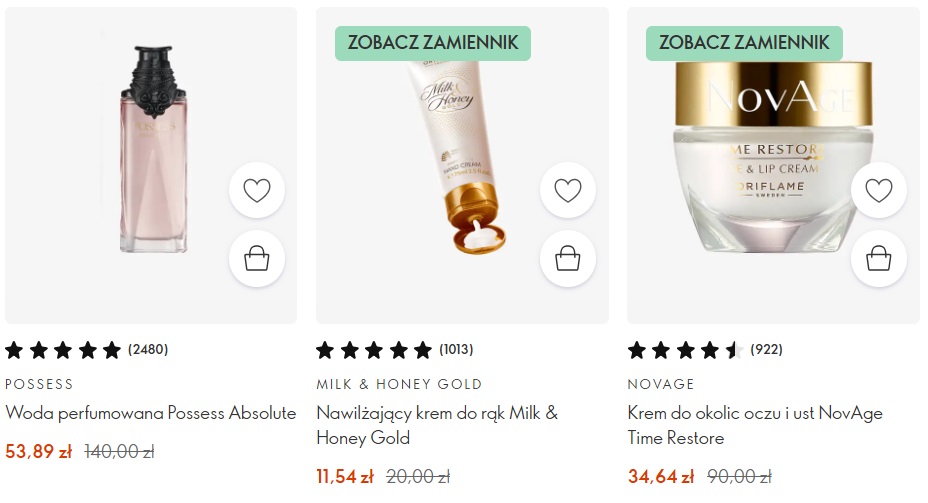Select the NOVAGE brand label

[661, 384]
